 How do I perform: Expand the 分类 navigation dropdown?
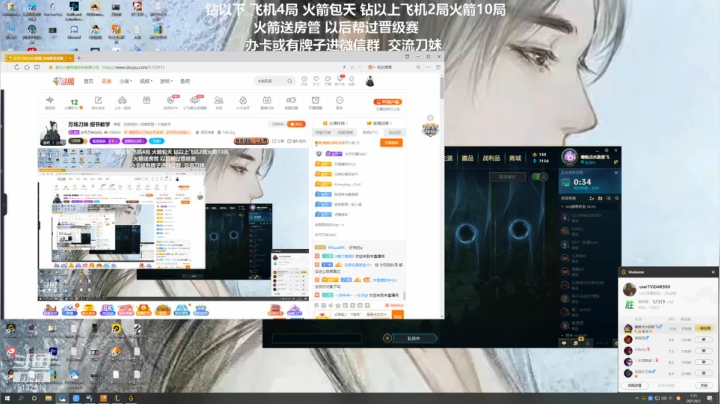[x=126, y=81]
